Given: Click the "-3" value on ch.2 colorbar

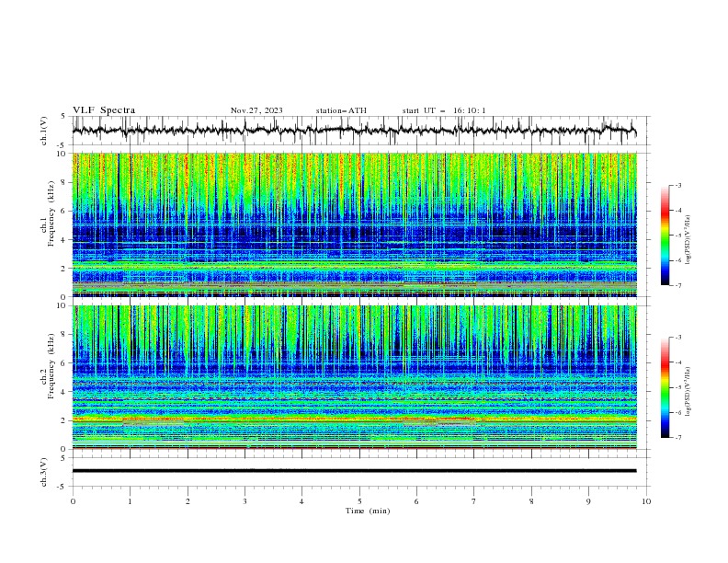Looking at the screenshot, I should point(678,338).
